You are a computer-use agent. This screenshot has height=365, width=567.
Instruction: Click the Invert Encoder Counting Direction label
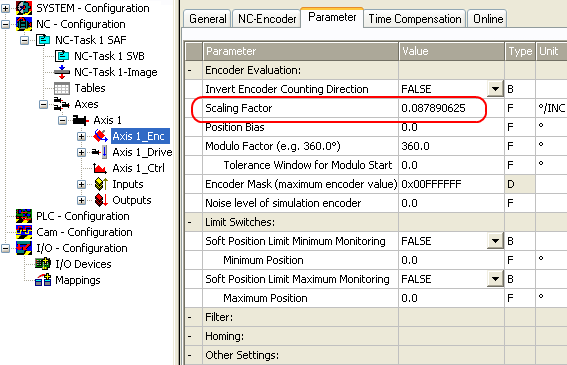click(287, 89)
